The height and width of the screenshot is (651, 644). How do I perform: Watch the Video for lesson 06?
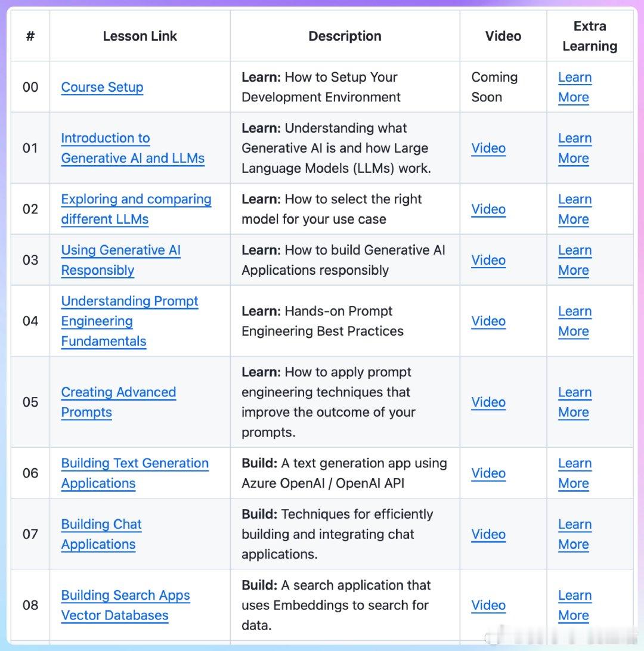click(x=488, y=473)
